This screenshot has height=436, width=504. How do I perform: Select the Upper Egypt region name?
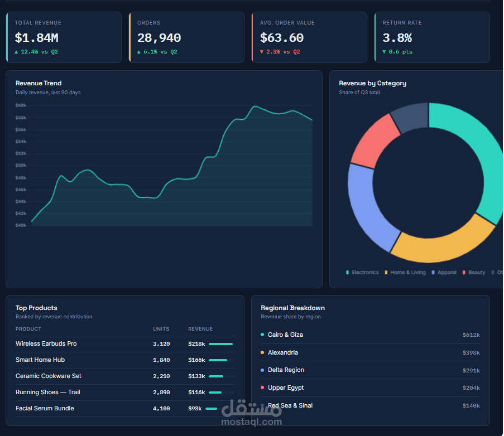coord(286,388)
